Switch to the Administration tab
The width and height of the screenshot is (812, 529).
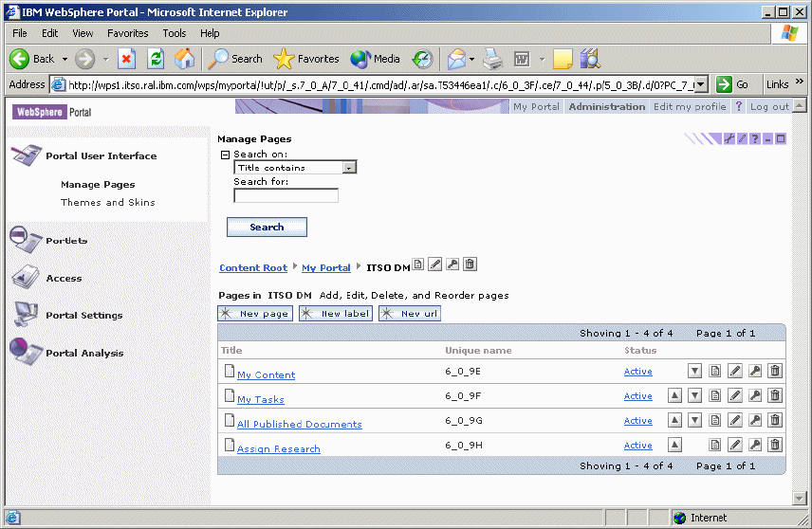pyautogui.click(x=606, y=107)
